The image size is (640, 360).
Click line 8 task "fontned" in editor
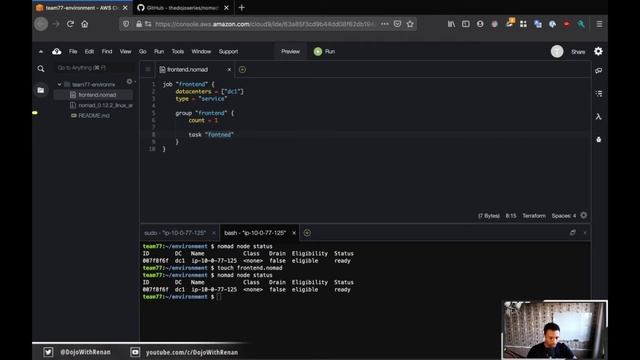pyautogui.click(x=211, y=135)
